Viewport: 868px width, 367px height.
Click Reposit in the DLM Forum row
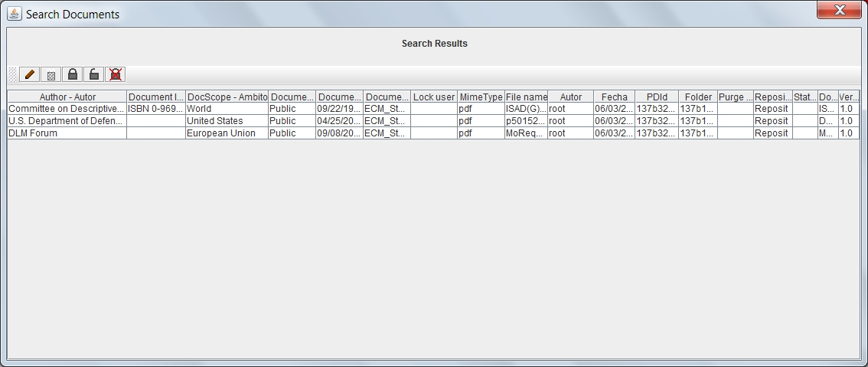pos(773,133)
